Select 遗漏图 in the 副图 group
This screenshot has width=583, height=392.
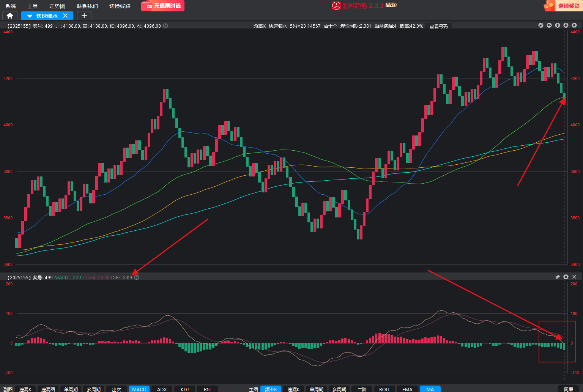pyautogui.click(x=48, y=389)
